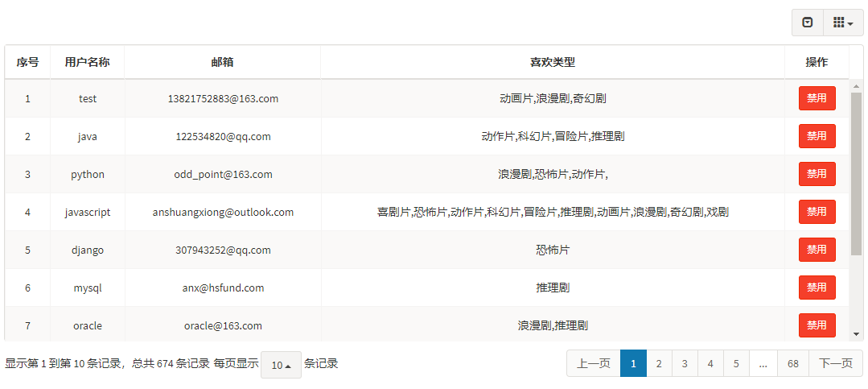Click the 喜欢类型 column header
Image resolution: width=868 pixels, height=389 pixels.
[x=553, y=62]
